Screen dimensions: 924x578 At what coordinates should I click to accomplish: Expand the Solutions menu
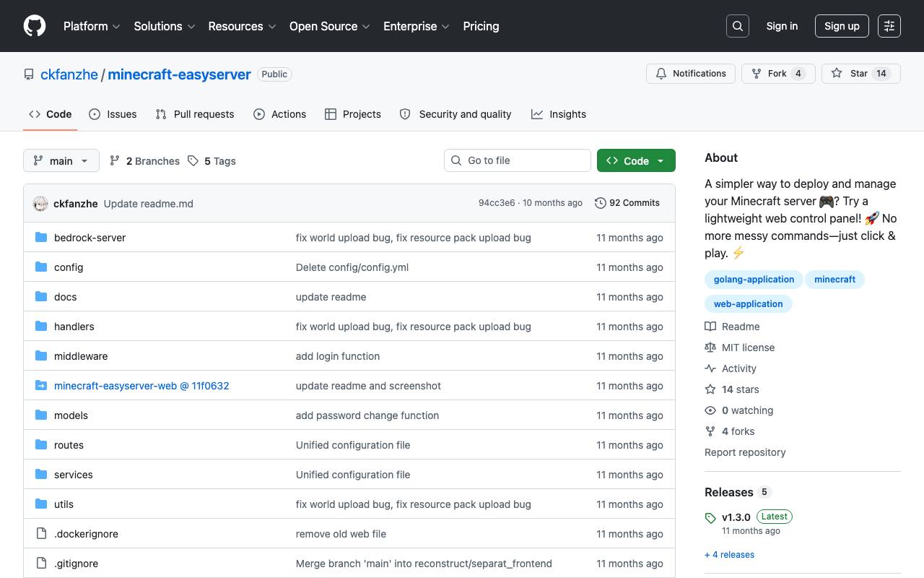click(165, 26)
